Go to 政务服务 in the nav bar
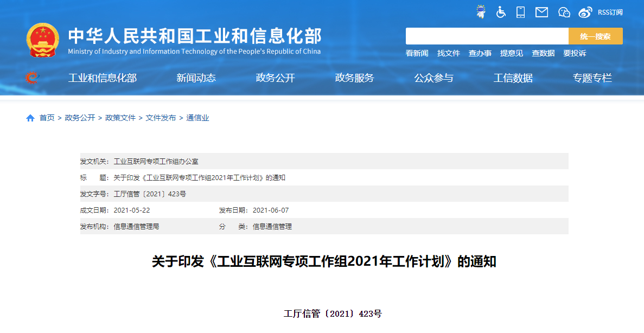This screenshot has width=644, height=333. pos(354,78)
